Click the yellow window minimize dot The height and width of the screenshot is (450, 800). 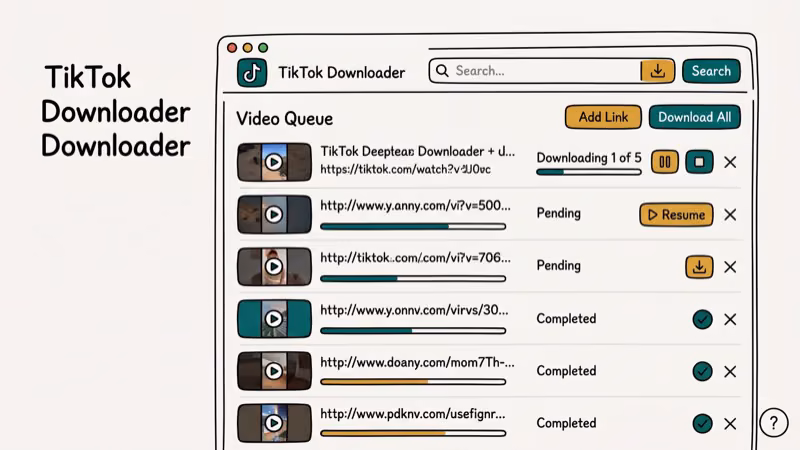[247, 47]
